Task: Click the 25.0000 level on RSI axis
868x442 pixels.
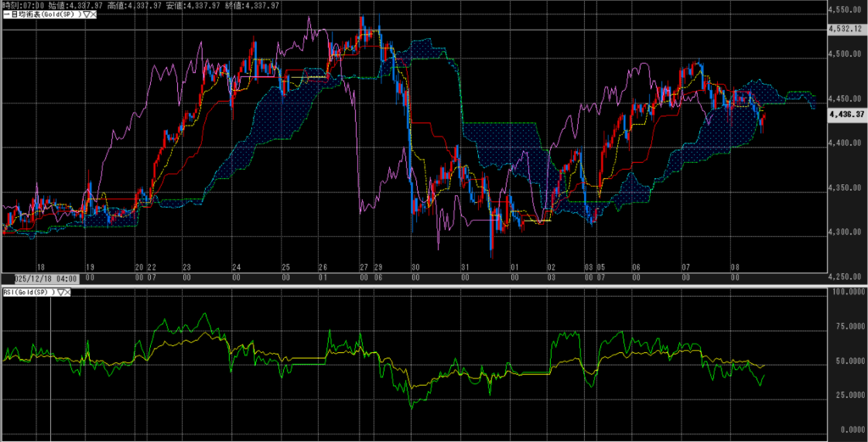Action: [849, 394]
